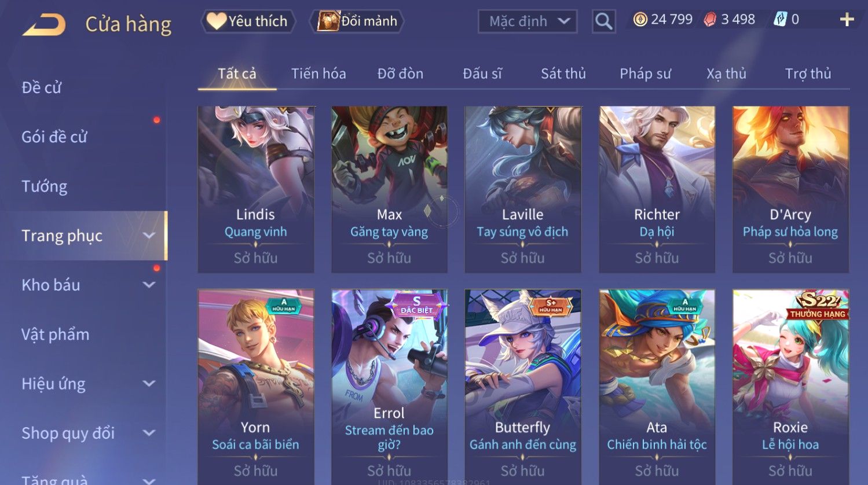Select the Pháp sư tab

(x=645, y=74)
